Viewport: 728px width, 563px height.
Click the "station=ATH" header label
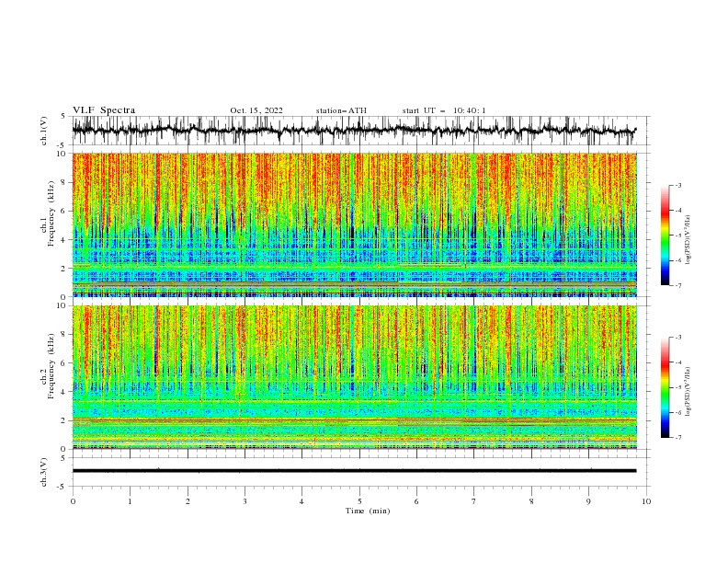(x=341, y=110)
